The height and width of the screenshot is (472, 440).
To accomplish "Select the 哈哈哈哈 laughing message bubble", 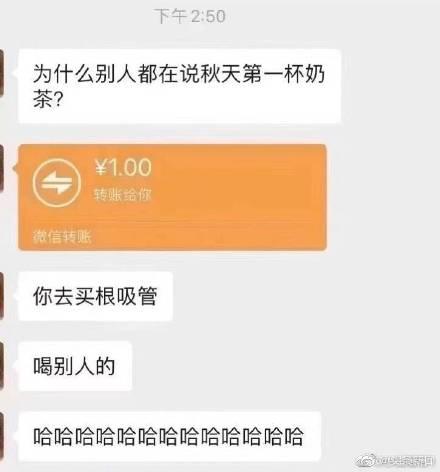I will coord(170,436).
